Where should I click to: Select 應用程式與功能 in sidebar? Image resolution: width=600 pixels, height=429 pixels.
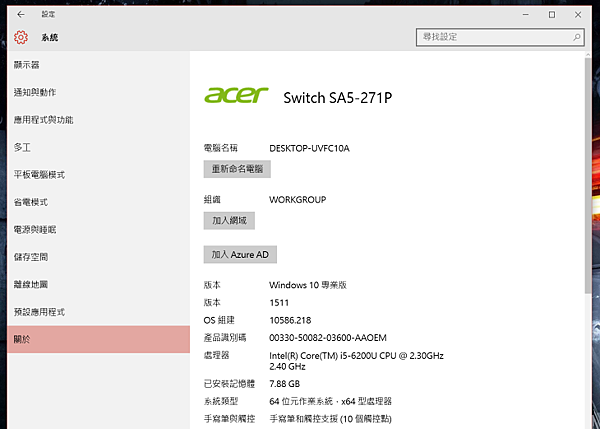click(x=98, y=120)
